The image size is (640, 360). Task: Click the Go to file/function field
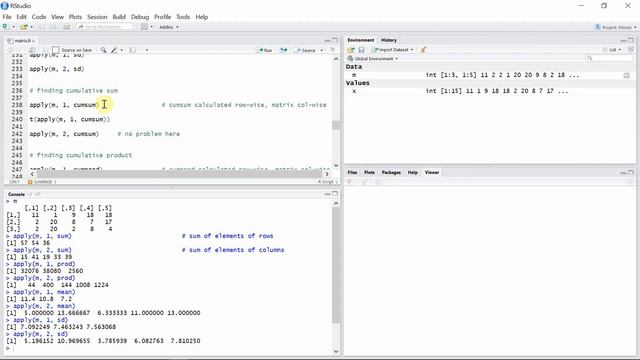[105, 27]
